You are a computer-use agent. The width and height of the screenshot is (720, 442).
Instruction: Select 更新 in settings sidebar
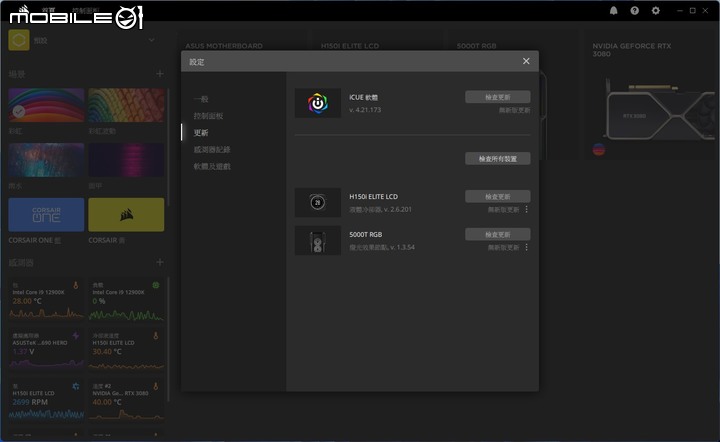(x=201, y=133)
